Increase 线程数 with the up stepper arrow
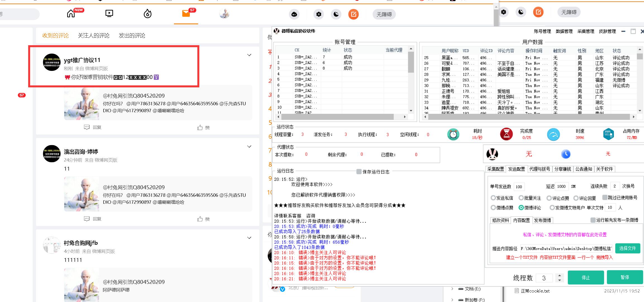 pyautogui.click(x=559, y=276)
